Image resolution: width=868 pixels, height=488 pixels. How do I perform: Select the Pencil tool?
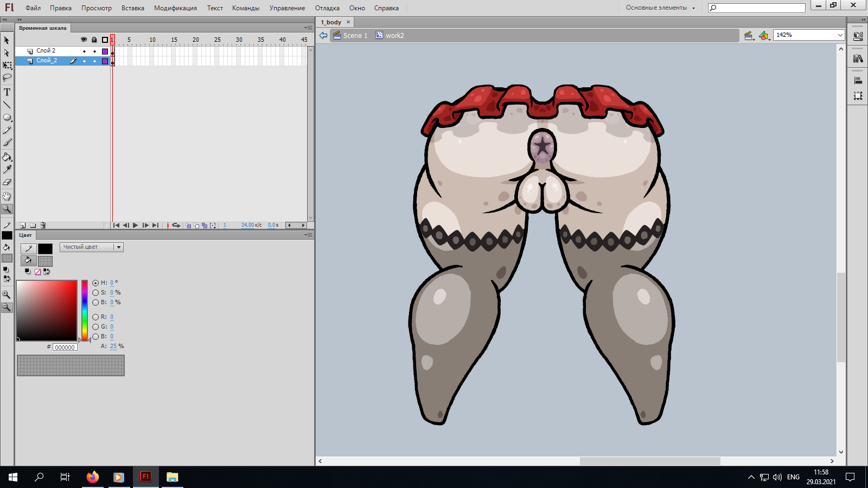7,130
